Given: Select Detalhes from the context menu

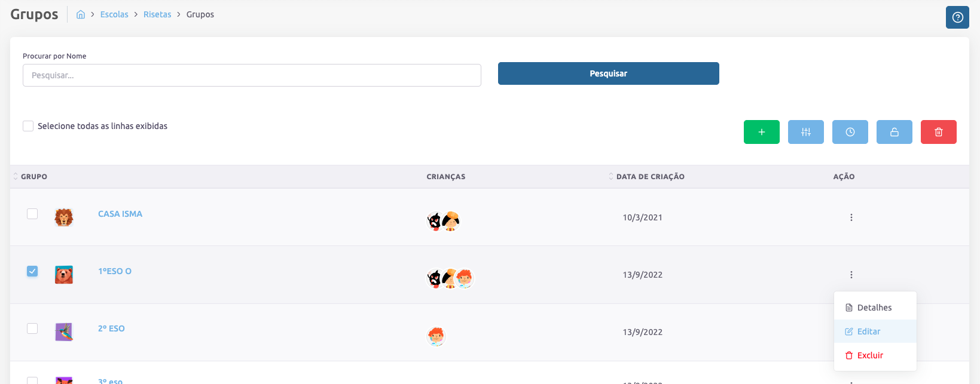Looking at the screenshot, I should coord(874,308).
